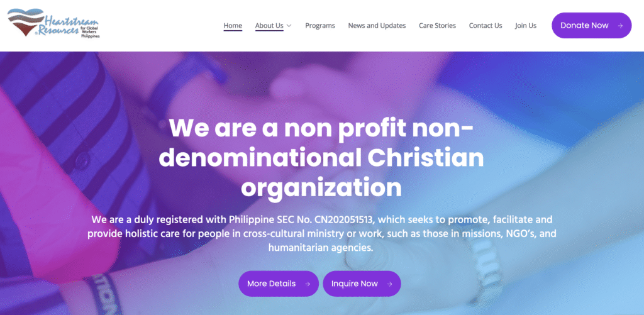View the Care Stories page
Screen dimensions: 644x315
coord(437,26)
